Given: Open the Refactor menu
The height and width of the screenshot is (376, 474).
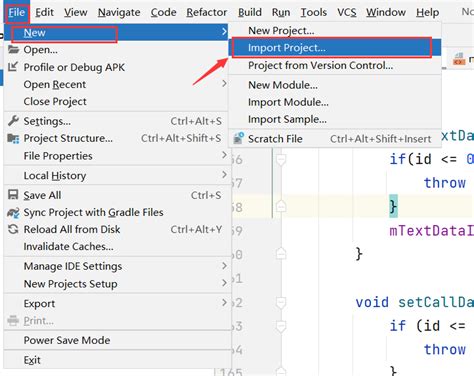Looking at the screenshot, I should click(x=206, y=12).
